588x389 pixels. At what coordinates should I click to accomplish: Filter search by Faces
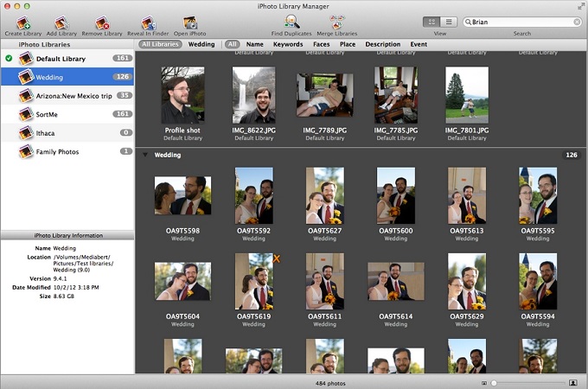pos(322,44)
